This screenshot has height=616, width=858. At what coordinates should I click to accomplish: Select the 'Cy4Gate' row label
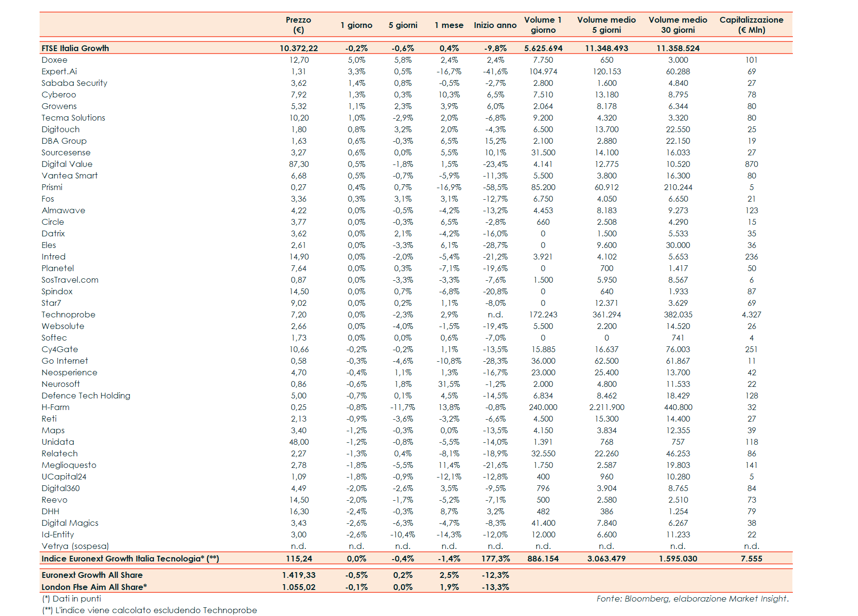click(x=60, y=349)
